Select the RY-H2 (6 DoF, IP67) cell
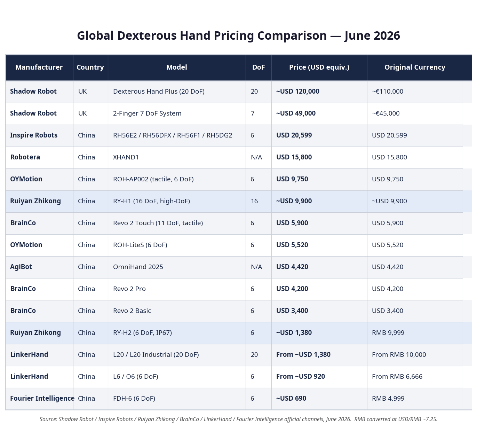 [x=177, y=333]
